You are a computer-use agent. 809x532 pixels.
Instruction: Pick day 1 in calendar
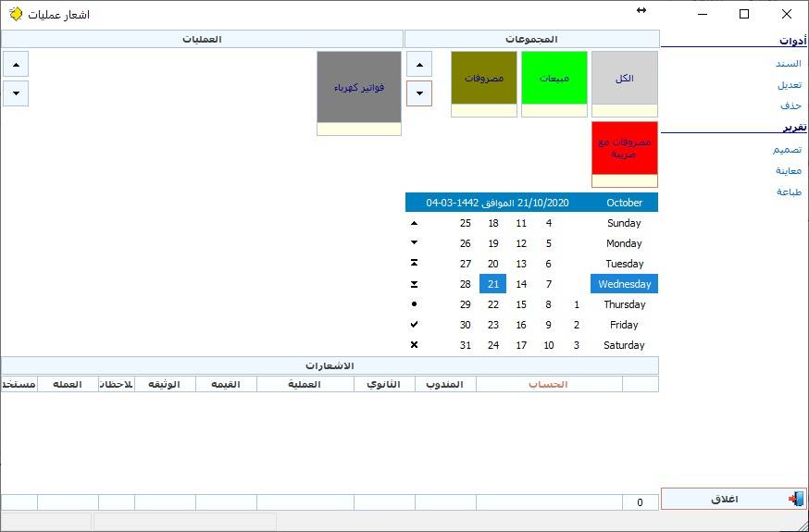coord(577,304)
